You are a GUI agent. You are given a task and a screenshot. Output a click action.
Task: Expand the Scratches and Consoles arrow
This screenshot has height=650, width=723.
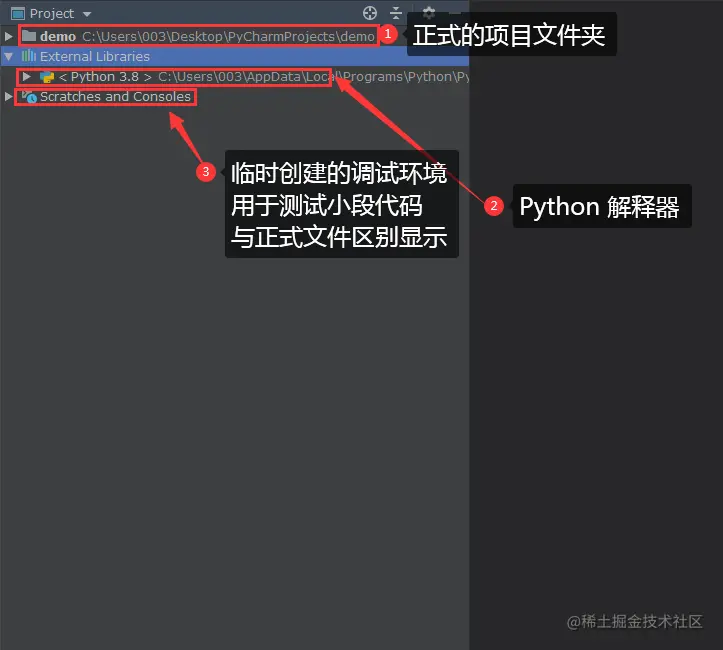coord(8,96)
